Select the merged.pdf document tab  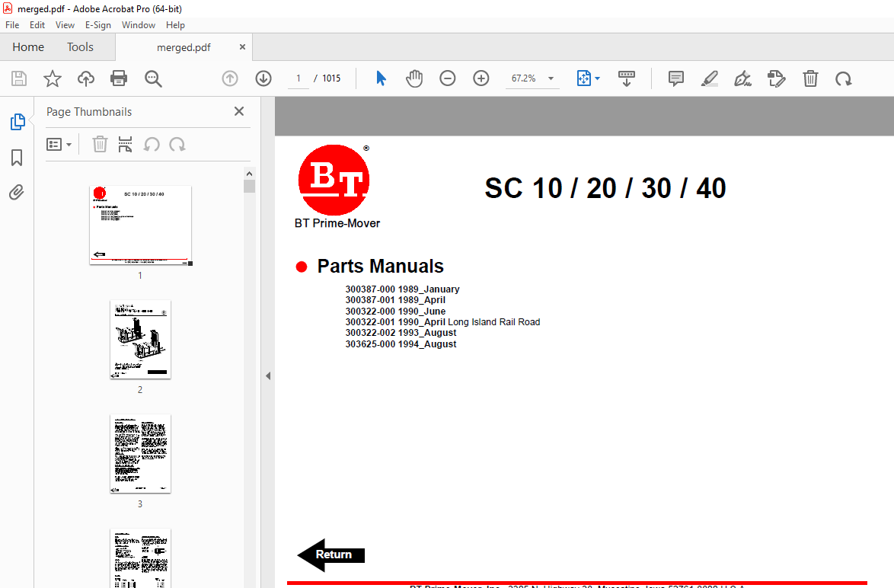tap(184, 47)
